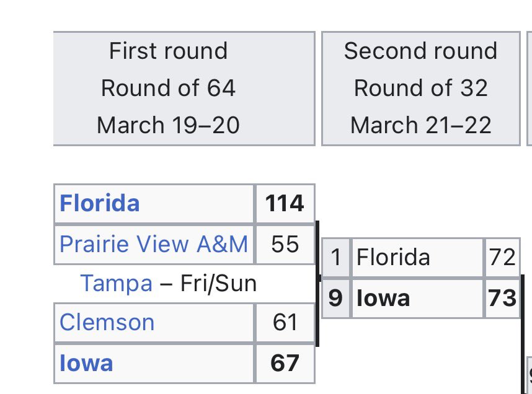Image resolution: width=532 pixels, height=394 pixels.
Task: Select Florida's first-round score of 114
Action: [285, 204]
